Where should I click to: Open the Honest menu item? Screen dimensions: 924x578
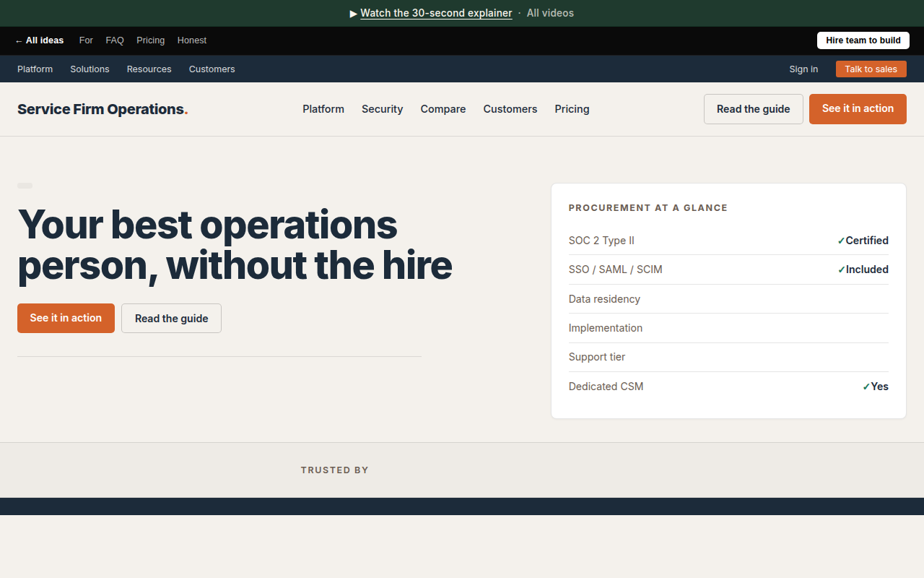tap(192, 40)
